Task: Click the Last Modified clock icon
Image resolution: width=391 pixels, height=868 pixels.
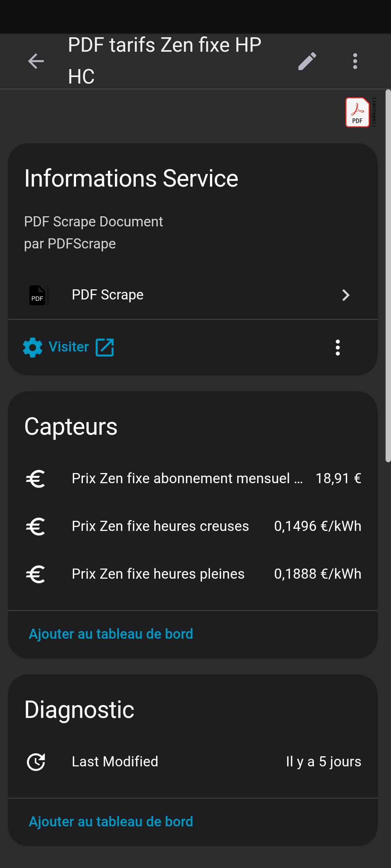Action: 36,762
